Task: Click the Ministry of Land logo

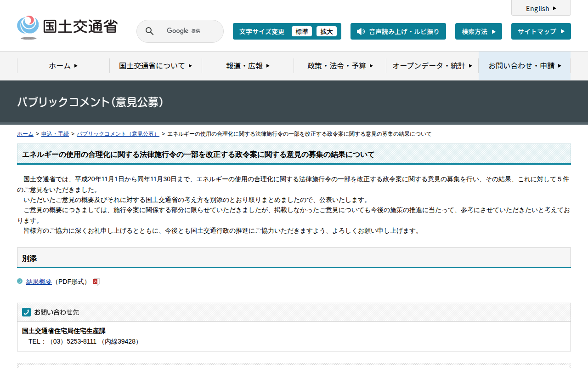Action: (67, 27)
